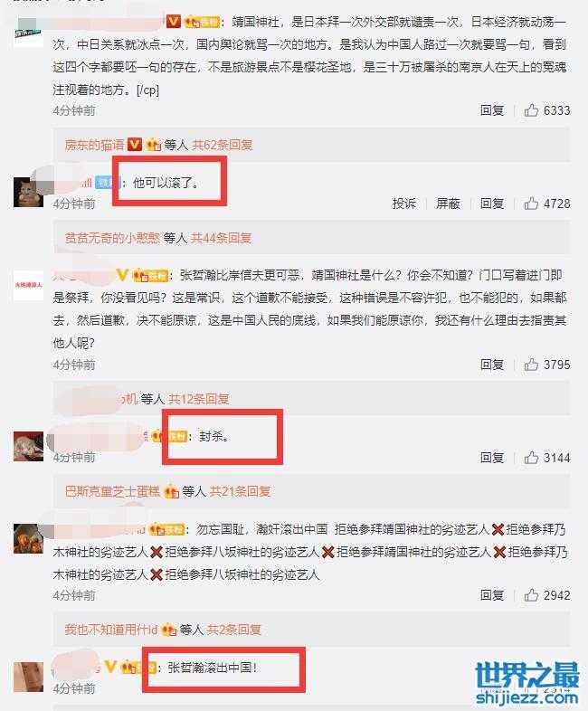This screenshot has width=588, height=711.
Task: Click 投诉 on the 他可以滚了 comment
Action: 404,204
